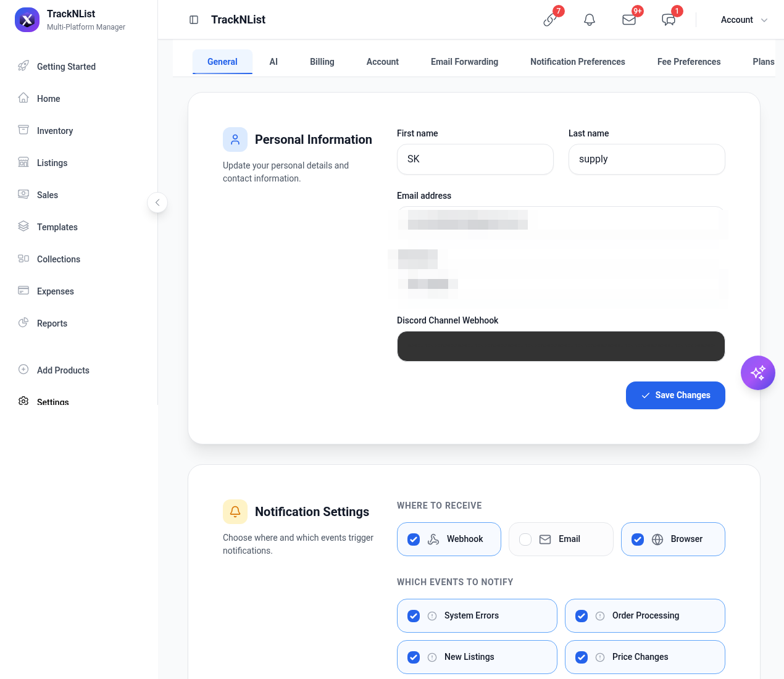Collapse the sidebar with the chevron arrow
The width and height of the screenshot is (784, 679).
(157, 202)
